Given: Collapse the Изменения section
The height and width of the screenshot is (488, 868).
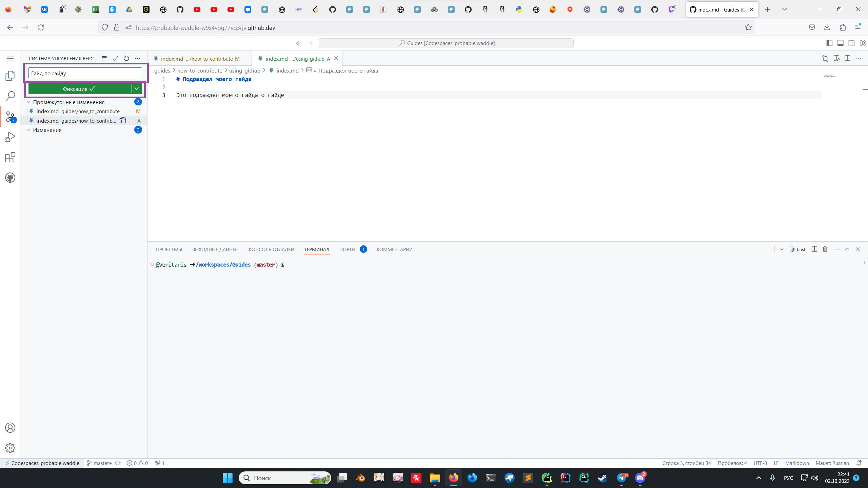Looking at the screenshot, I should point(28,130).
